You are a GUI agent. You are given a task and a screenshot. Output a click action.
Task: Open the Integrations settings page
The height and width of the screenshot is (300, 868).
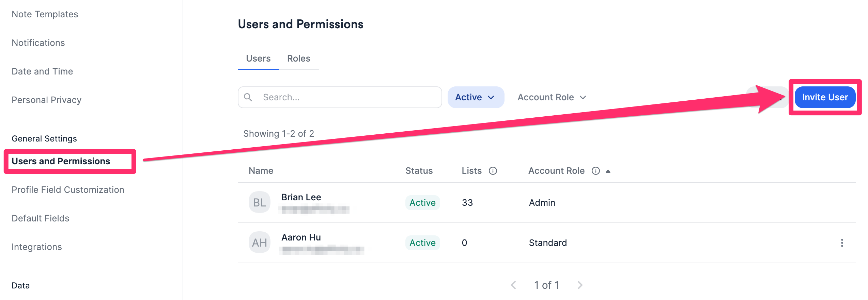[x=36, y=247]
